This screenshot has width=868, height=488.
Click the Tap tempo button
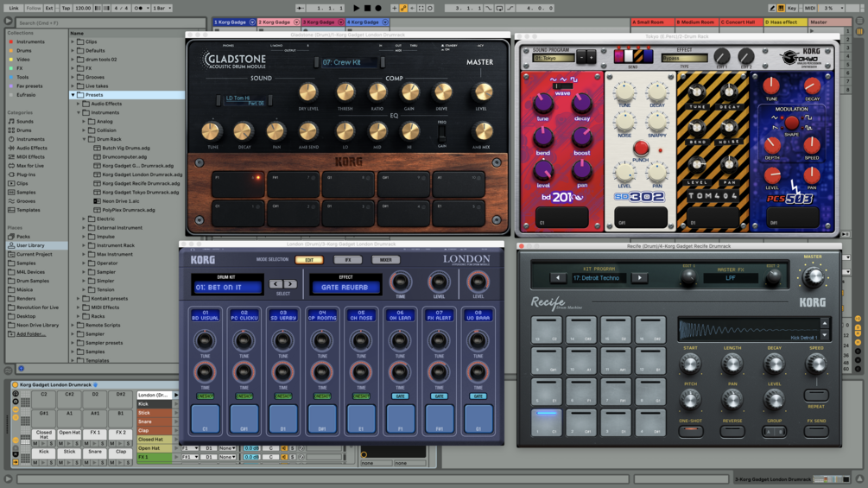point(66,8)
